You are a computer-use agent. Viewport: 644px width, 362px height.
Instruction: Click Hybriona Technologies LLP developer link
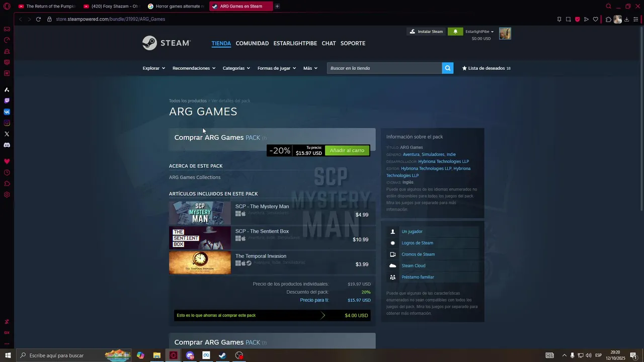pos(444,161)
